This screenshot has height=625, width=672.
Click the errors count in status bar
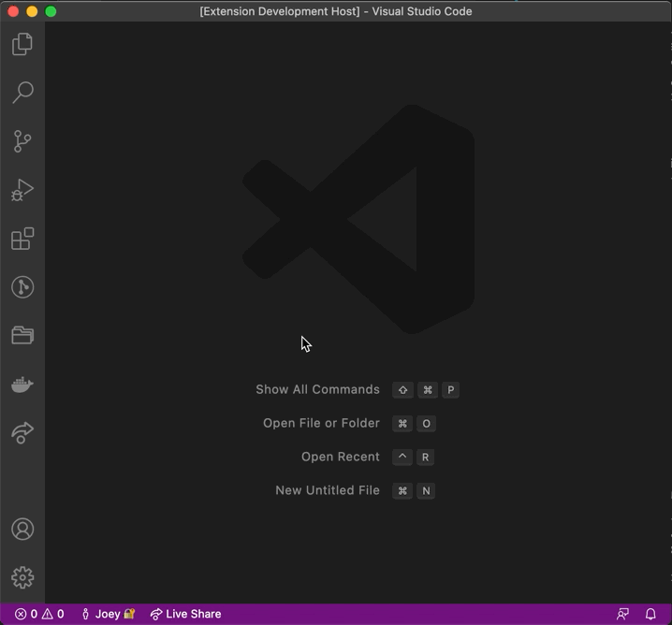coord(26,614)
